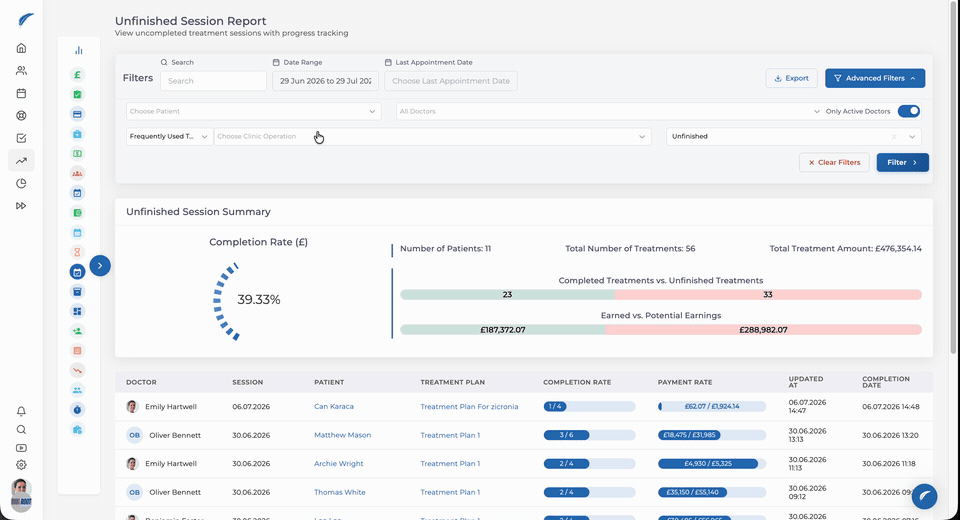
Task: Open the home icon in left sidebar
Action: pos(21,48)
